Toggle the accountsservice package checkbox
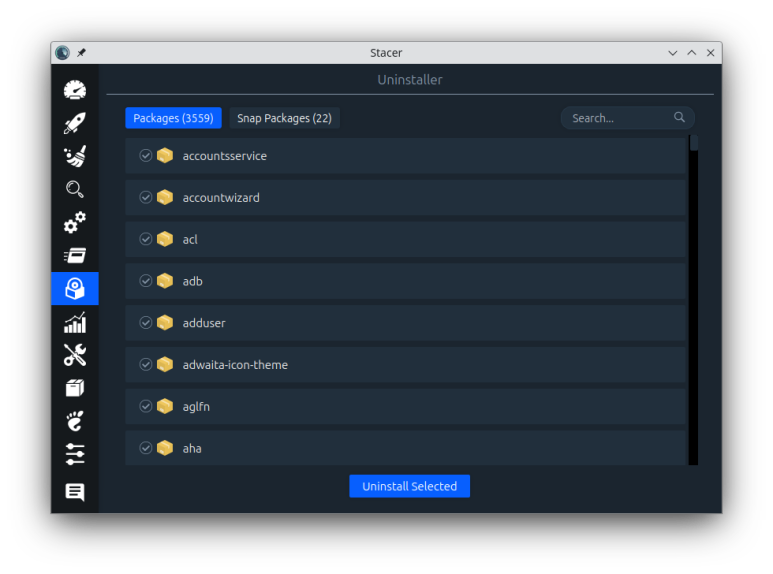Image resolution: width=773 pixels, height=574 pixels. pyautogui.click(x=145, y=155)
